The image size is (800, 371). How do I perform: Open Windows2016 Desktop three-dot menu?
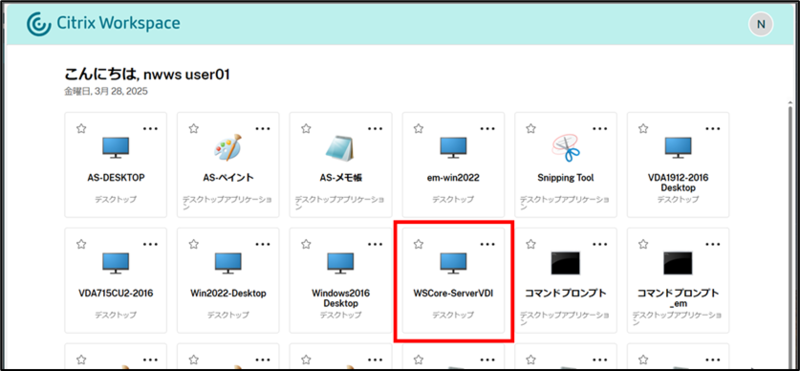(x=376, y=244)
